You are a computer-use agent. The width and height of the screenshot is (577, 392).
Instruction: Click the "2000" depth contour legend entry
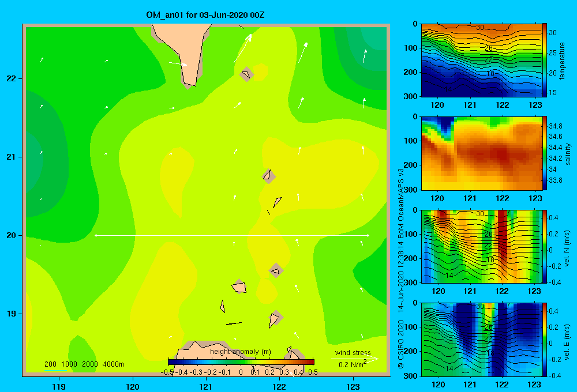[x=90, y=364]
